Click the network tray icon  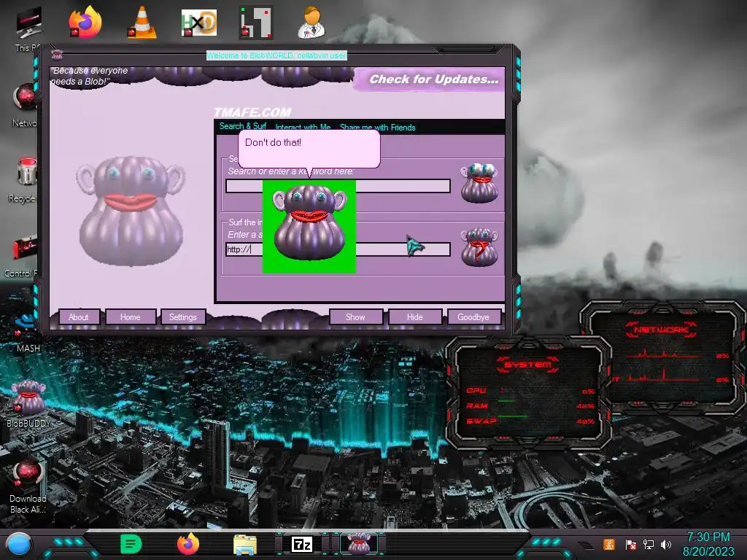(x=649, y=544)
